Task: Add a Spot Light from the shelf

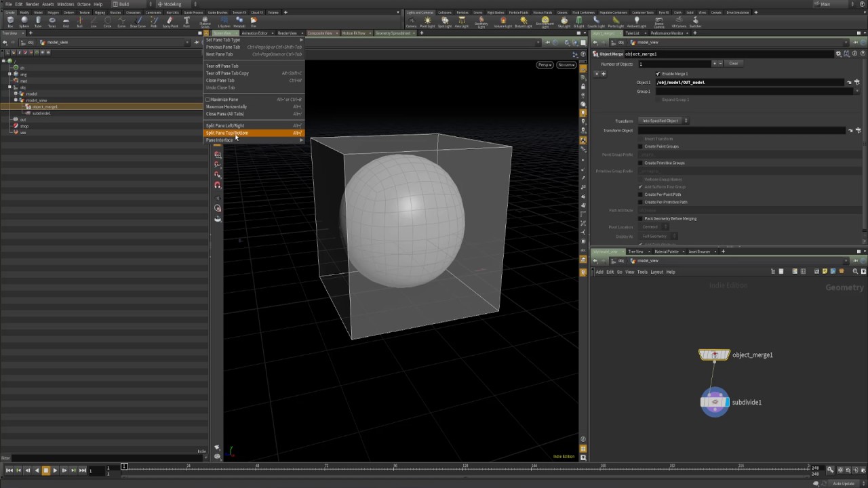Action: [x=444, y=22]
